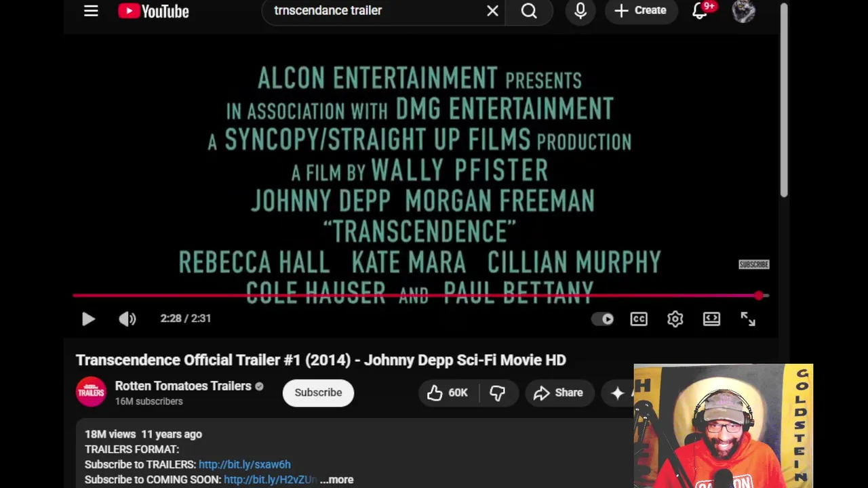Enter full screen mode
Screen dimensions: 868x488
tap(748, 319)
